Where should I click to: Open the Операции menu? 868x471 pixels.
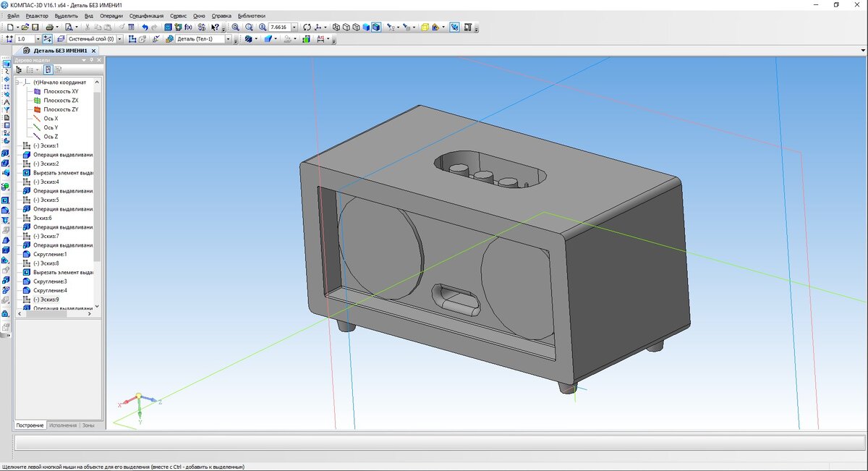point(111,15)
